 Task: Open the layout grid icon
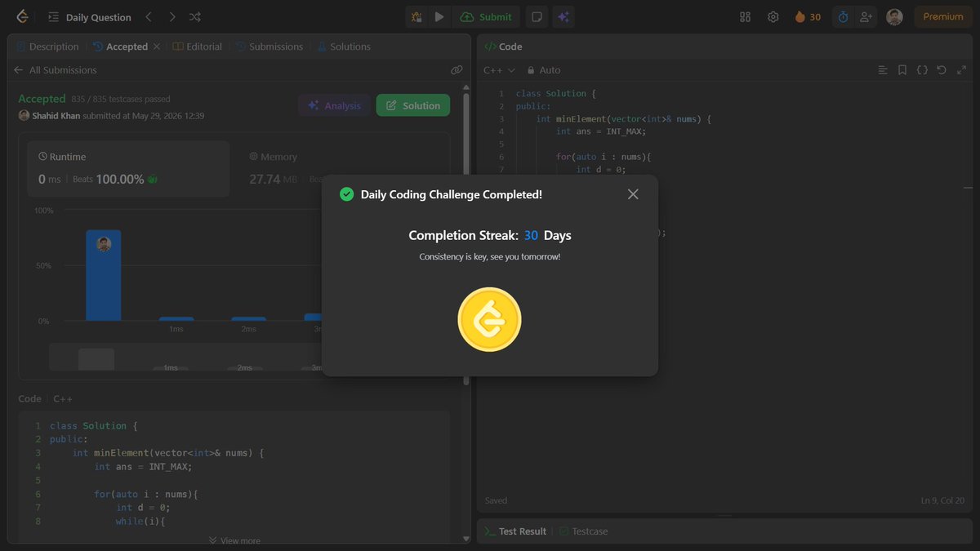(x=745, y=16)
